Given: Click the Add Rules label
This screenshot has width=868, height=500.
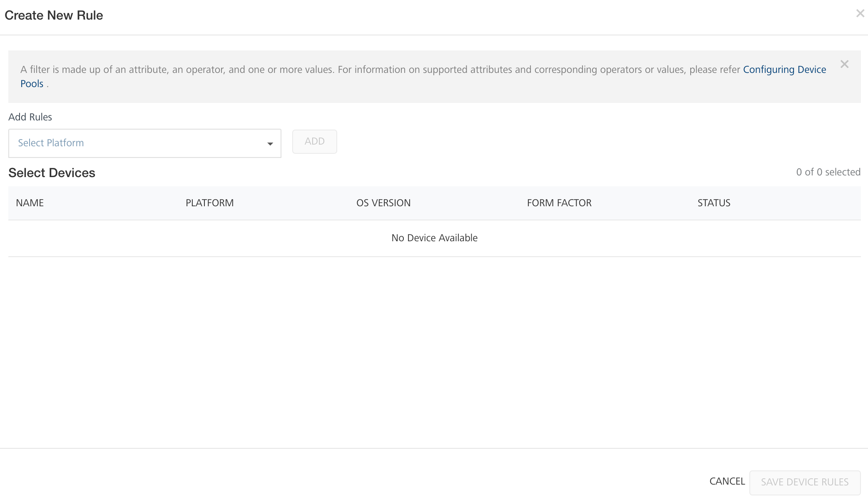Looking at the screenshot, I should click(30, 117).
